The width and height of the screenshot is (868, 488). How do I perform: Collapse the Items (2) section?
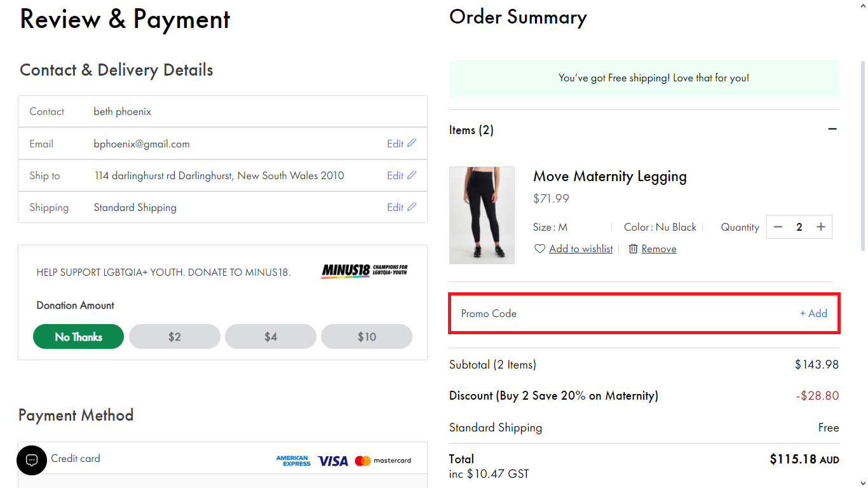[x=832, y=129]
